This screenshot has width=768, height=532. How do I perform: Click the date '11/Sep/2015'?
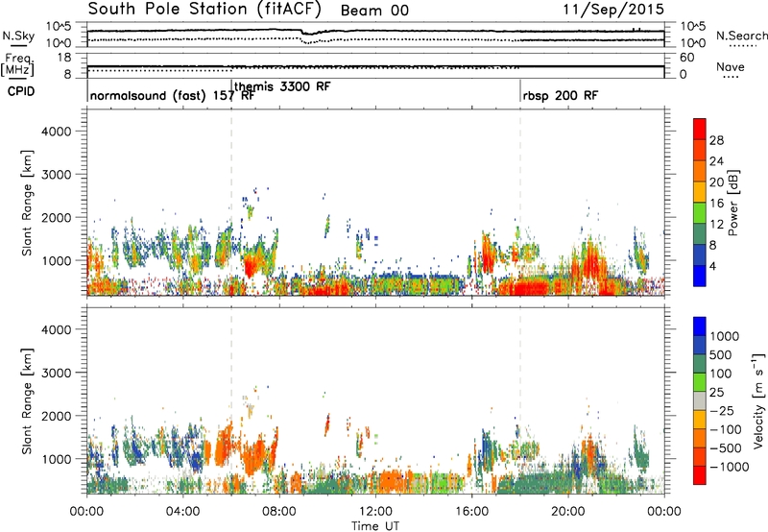613,10
